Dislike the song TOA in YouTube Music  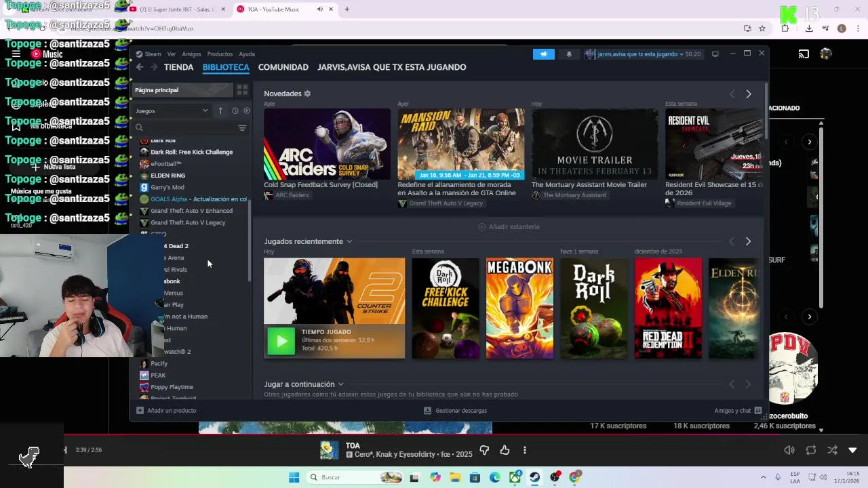tap(484, 450)
